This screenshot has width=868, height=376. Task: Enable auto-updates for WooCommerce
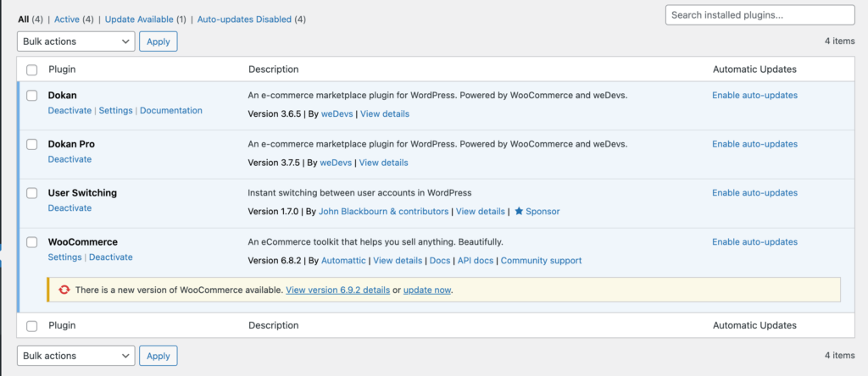(754, 241)
